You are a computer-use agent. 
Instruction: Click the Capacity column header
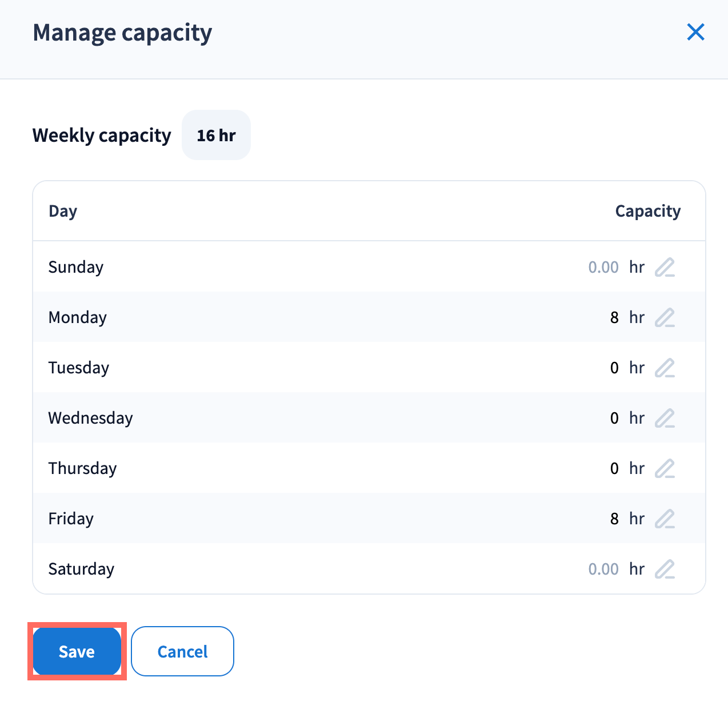[x=647, y=211]
